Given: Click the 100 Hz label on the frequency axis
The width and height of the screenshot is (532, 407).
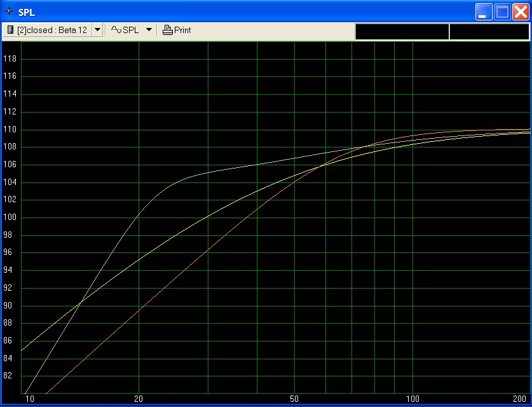Looking at the screenshot, I should point(413,399).
